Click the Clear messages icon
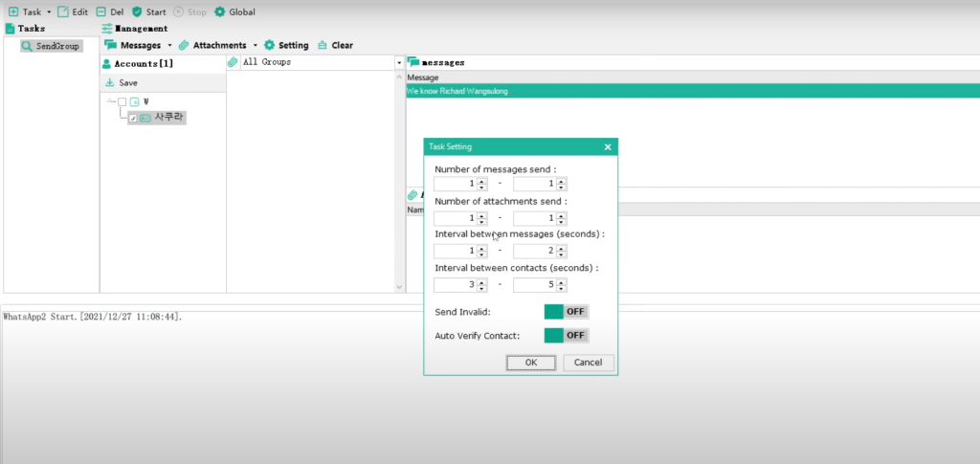 (323, 45)
